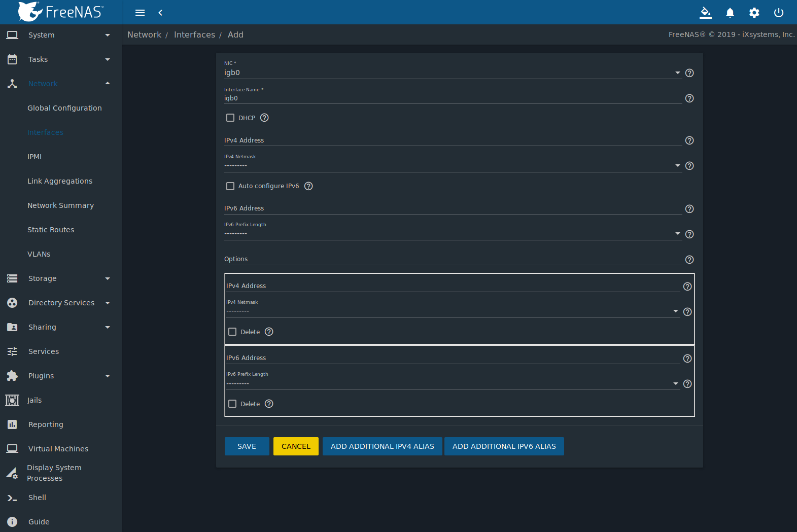Open Network Summary page
Screen dimensions: 797x532
tap(60, 205)
